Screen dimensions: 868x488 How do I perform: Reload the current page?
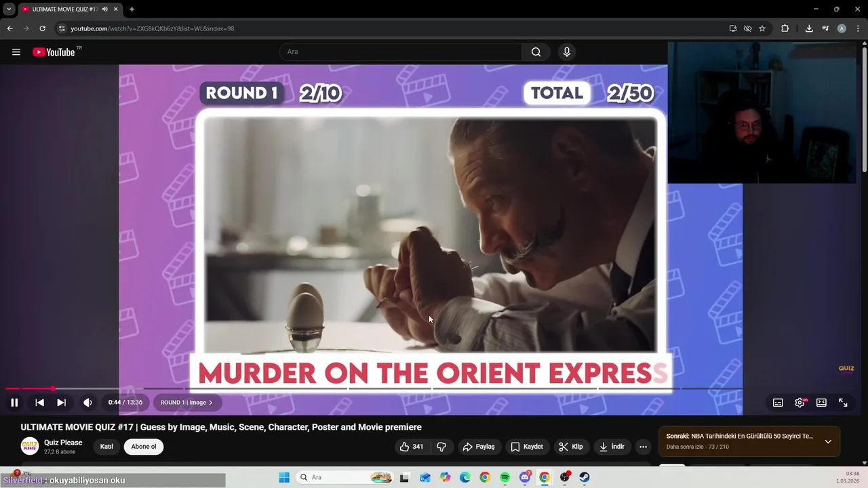coord(42,28)
